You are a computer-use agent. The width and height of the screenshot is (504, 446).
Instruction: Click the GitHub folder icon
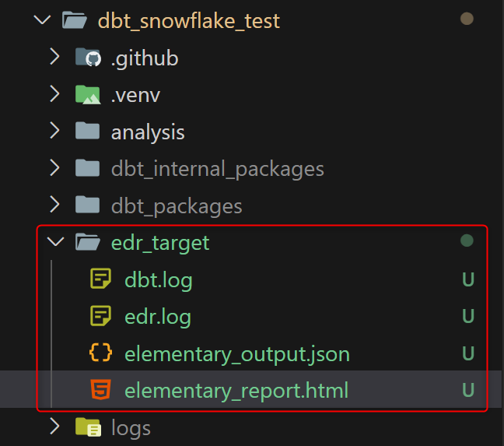(88, 57)
